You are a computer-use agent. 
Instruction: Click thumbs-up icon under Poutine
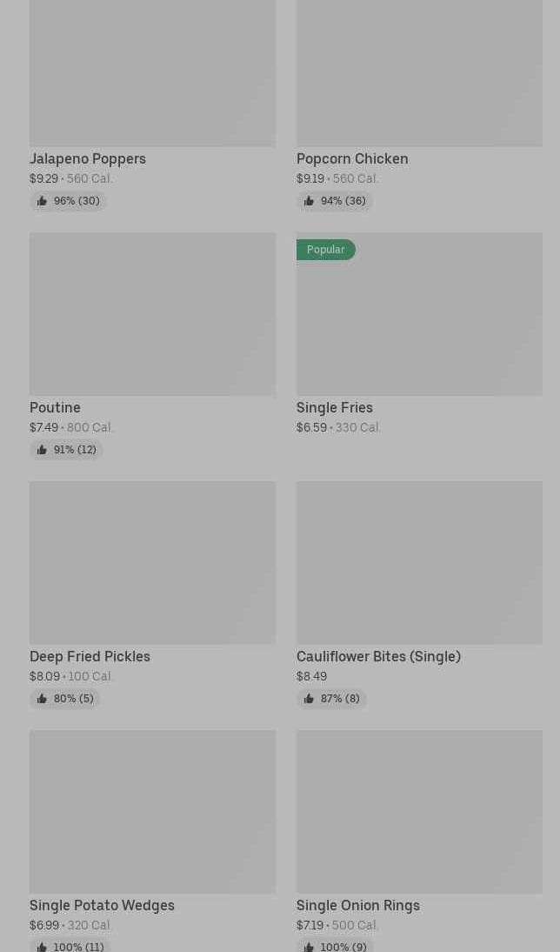coord(42,450)
